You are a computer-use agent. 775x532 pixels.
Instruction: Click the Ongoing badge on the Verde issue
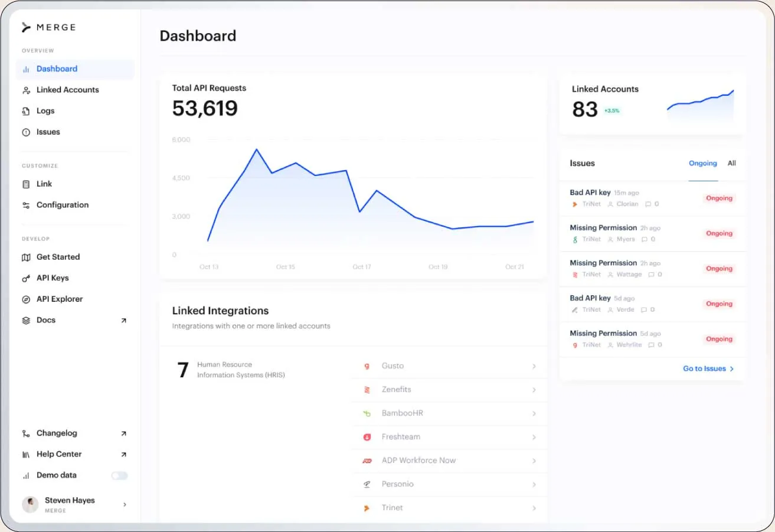(x=720, y=304)
